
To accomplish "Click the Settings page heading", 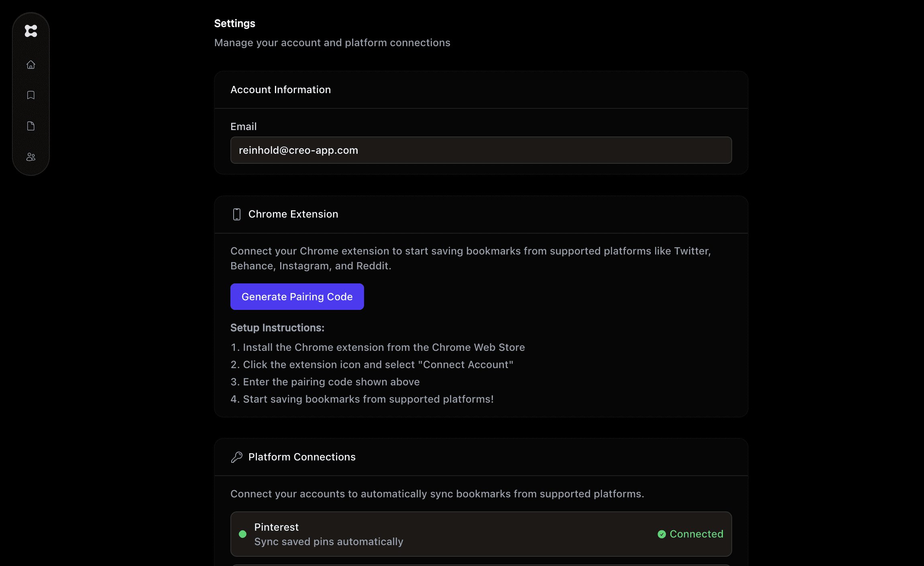I will pyautogui.click(x=234, y=24).
